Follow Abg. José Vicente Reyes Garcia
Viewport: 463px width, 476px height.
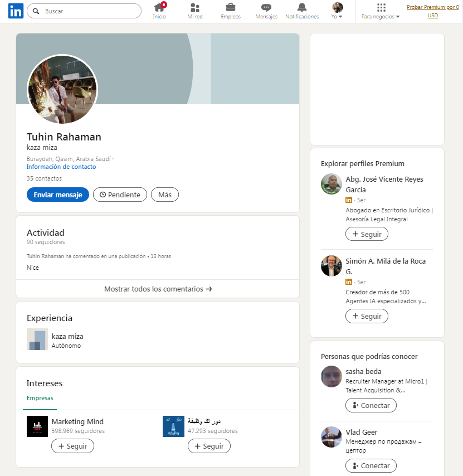[x=367, y=234]
